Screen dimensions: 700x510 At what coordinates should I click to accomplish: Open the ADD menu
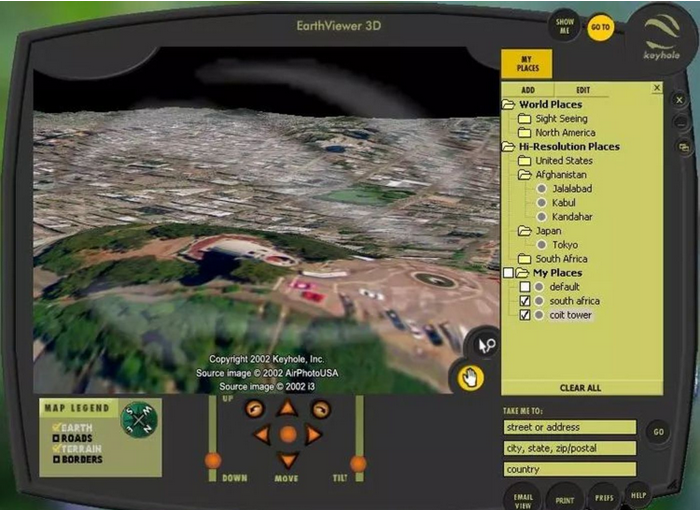(x=528, y=90)
